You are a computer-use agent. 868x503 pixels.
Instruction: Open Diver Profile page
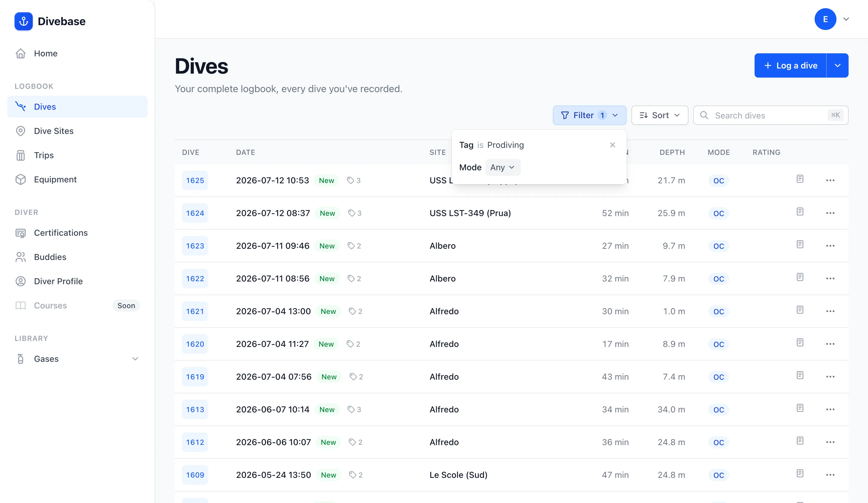[x=77, y=281]
